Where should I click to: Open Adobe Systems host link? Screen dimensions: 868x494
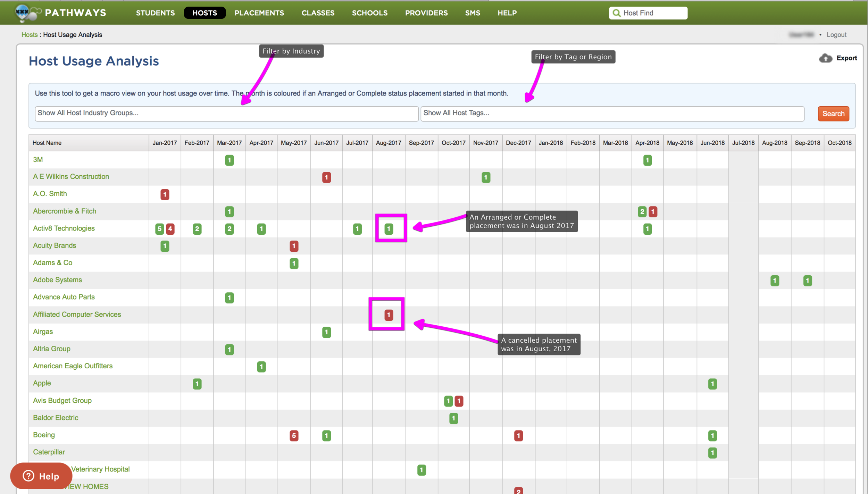pyautogui.click(x=57, y=280)
